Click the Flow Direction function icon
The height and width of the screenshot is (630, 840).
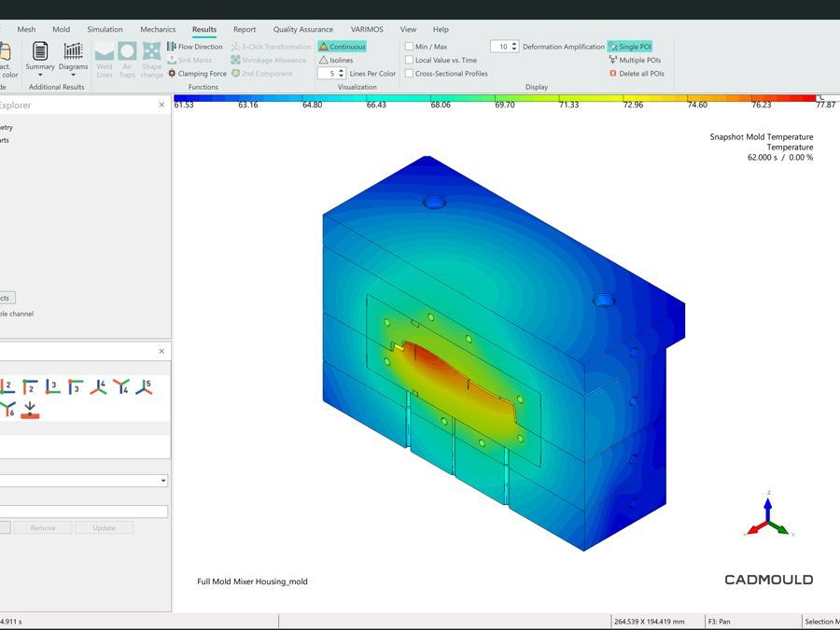coord(172,47)
